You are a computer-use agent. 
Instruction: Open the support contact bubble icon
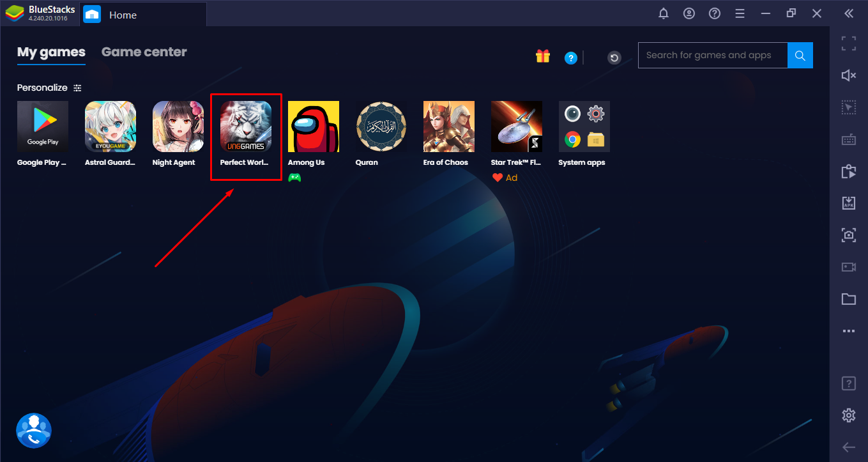click(x=34, y=431)
